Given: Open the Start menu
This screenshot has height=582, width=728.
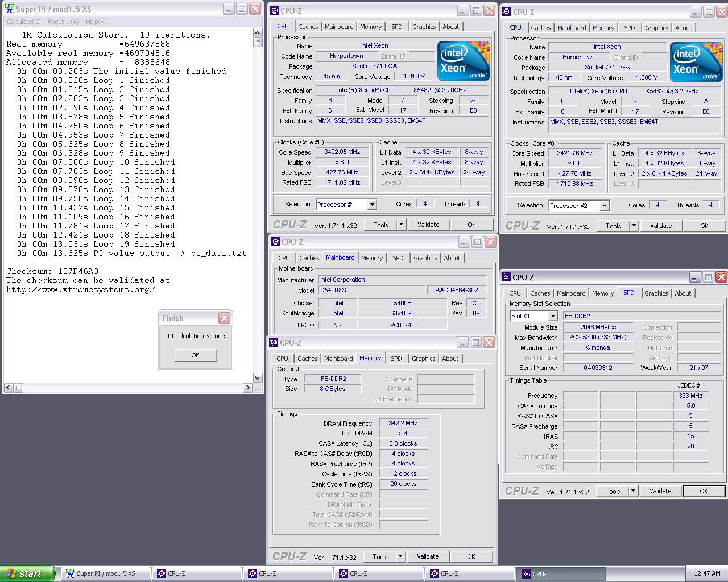Looking at the screenshot, I should click(27, 573).
